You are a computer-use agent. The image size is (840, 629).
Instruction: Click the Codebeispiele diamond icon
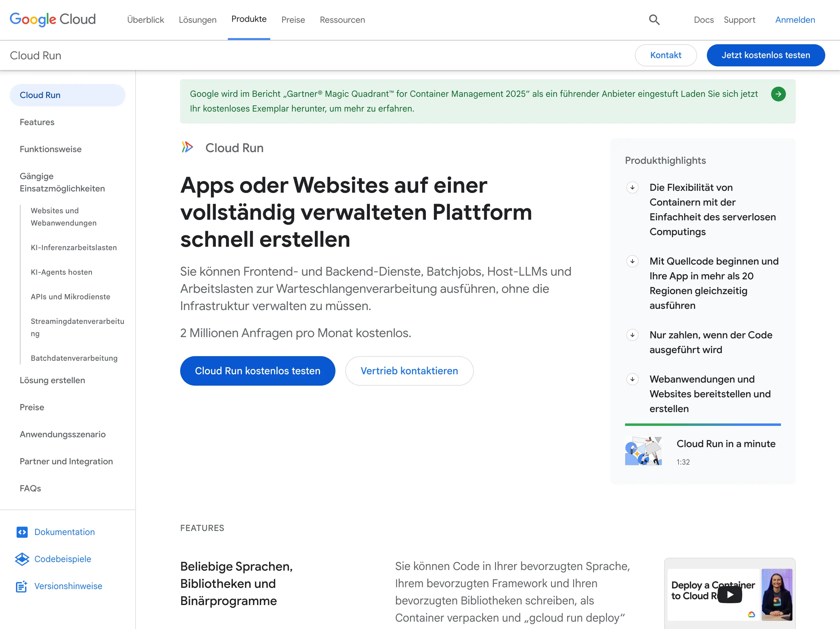(22, 559)
